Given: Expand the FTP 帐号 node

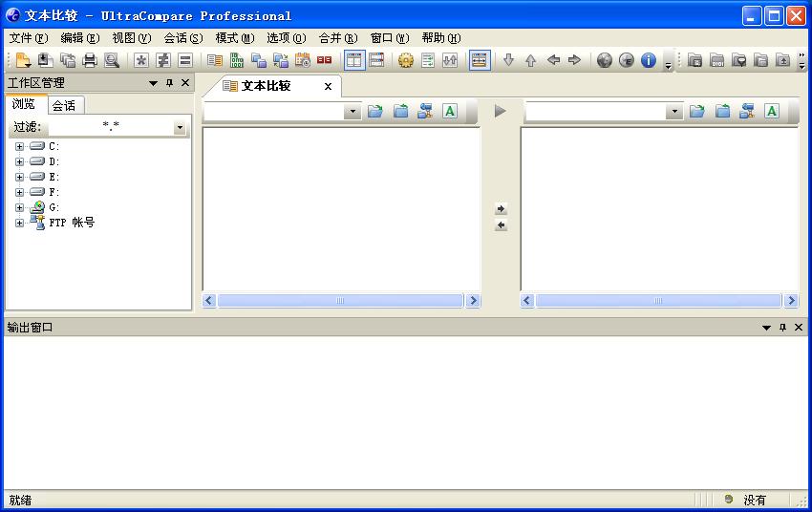Looking at the screenshot, I should pos(20,224).
